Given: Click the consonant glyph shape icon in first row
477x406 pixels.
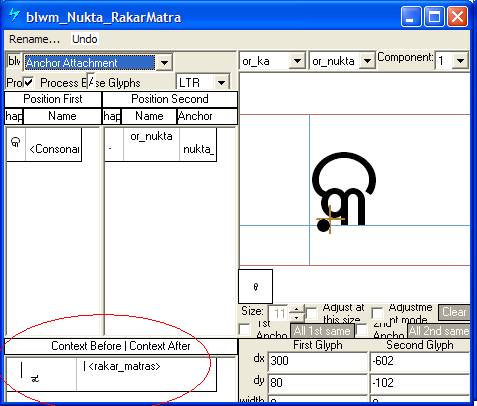Looking at the screenshot, I should click(x=16, y=143).
